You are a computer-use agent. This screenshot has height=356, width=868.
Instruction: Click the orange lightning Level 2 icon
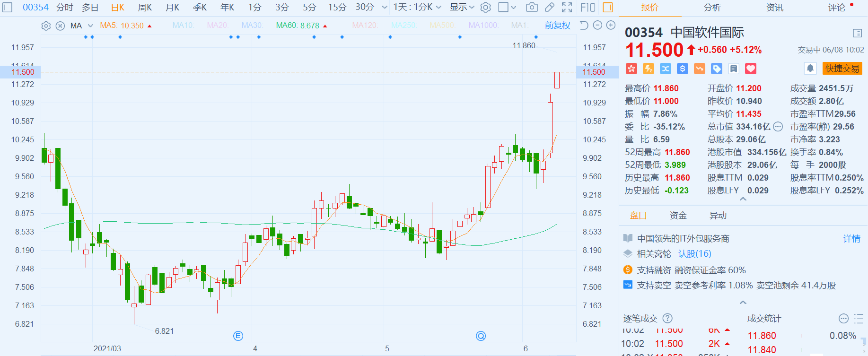tap(649, 69)
